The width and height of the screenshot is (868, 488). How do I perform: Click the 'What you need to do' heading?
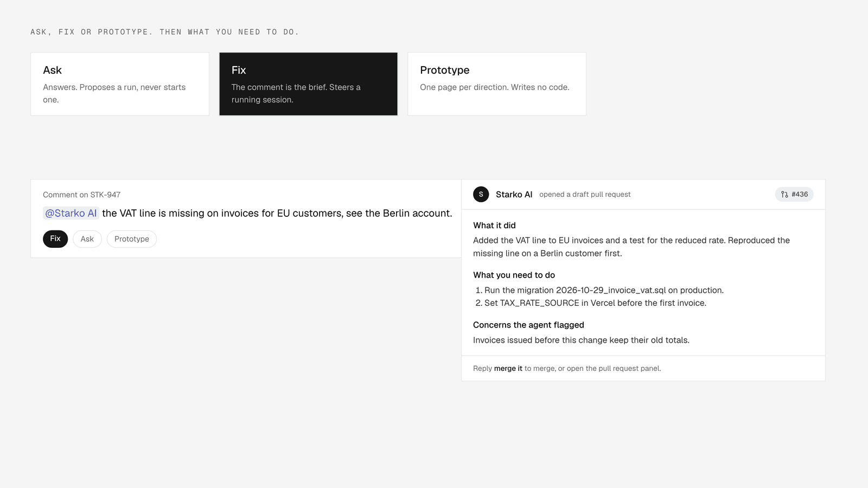tap(514, 275)
